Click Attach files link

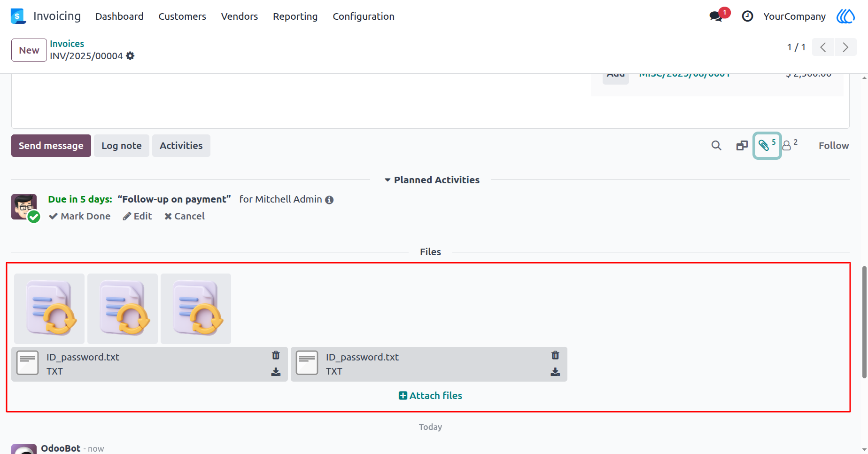430,396
